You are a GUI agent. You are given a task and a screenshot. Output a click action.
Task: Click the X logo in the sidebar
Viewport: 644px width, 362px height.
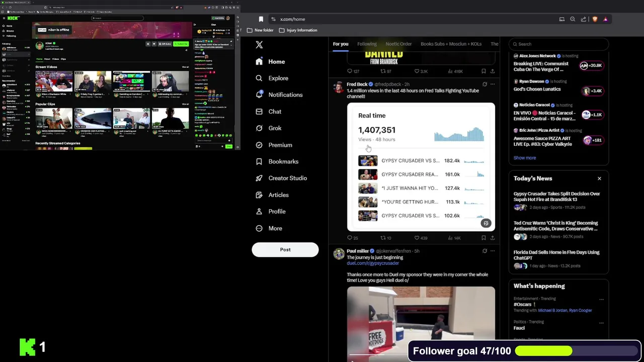click(259, 45)
